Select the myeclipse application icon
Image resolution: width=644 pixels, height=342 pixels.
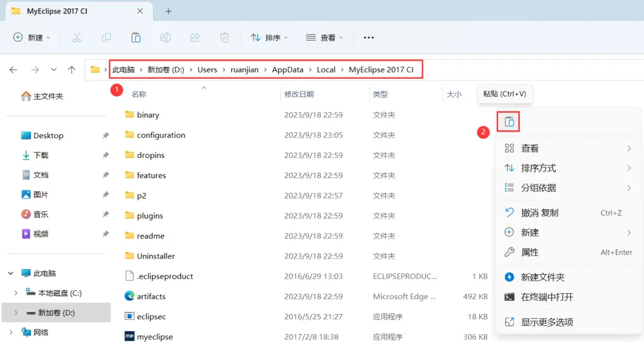[x=129, y=336]
